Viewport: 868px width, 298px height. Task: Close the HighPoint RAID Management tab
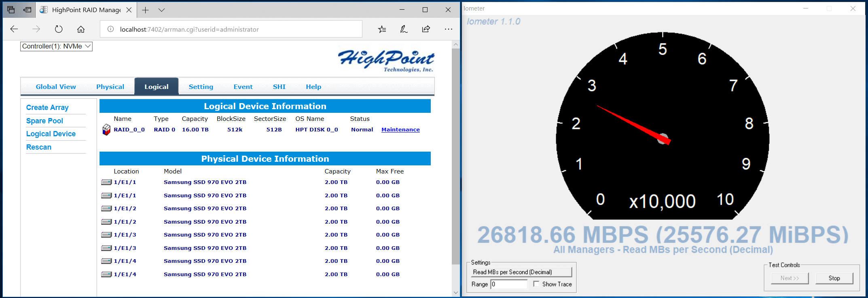(x=129, y=10)
